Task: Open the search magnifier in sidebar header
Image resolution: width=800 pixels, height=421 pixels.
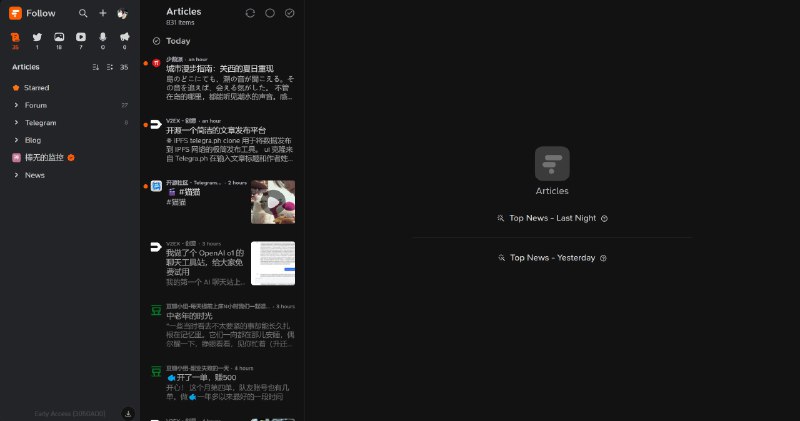Action: click(83, 13)
